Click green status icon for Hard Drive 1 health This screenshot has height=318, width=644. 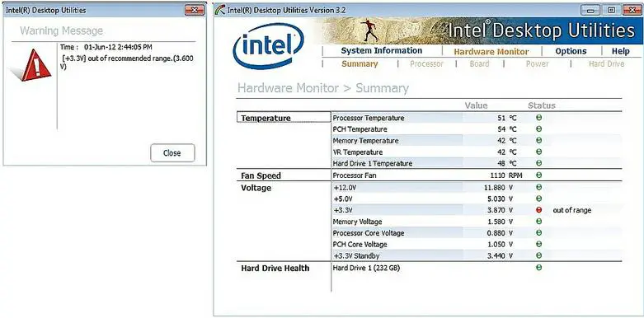click(538, 268)
